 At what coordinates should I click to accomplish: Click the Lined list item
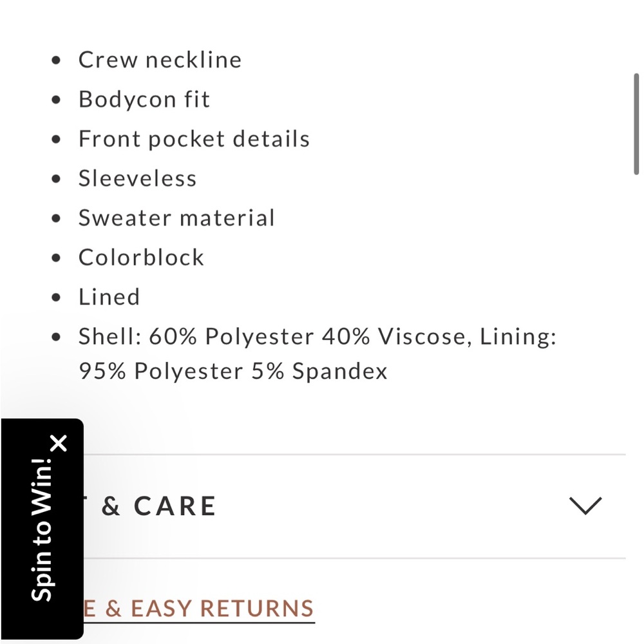[109, 297]
